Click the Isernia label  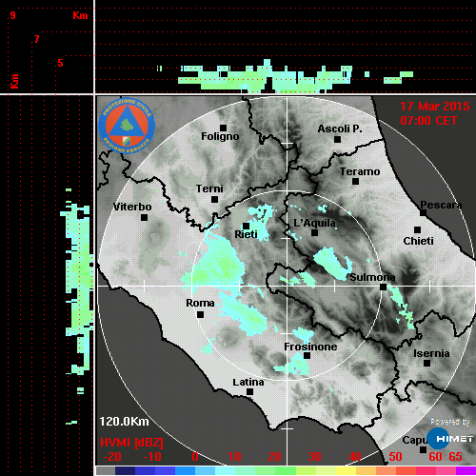pos(431,353)
